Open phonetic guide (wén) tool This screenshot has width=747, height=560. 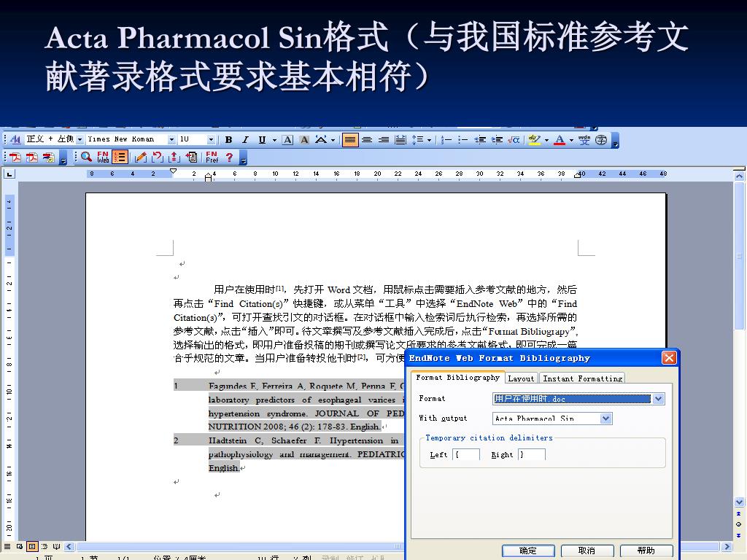tap(584, 139)
